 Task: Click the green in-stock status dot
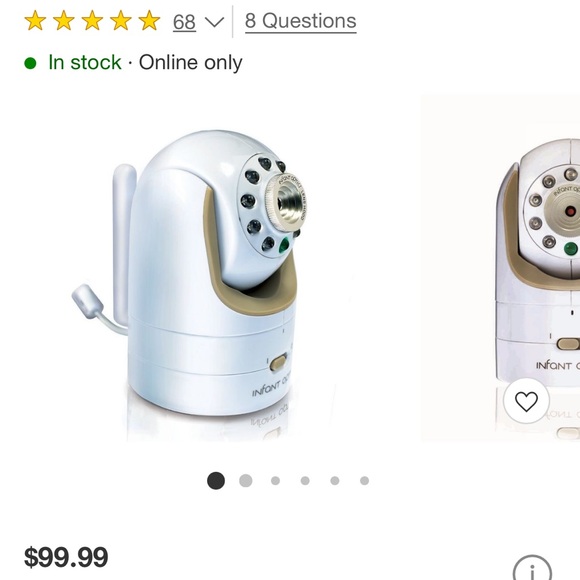[x=30, y=63]
